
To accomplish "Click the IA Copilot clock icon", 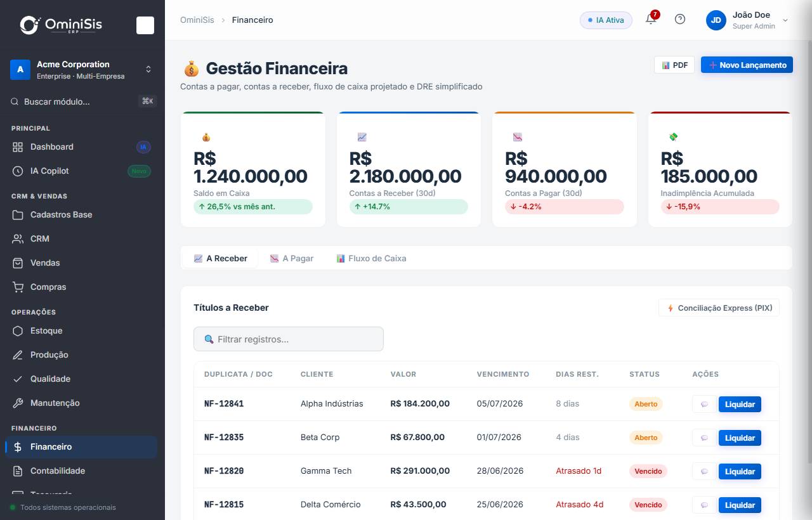I will pyautogui.click(x=18, y=171).
